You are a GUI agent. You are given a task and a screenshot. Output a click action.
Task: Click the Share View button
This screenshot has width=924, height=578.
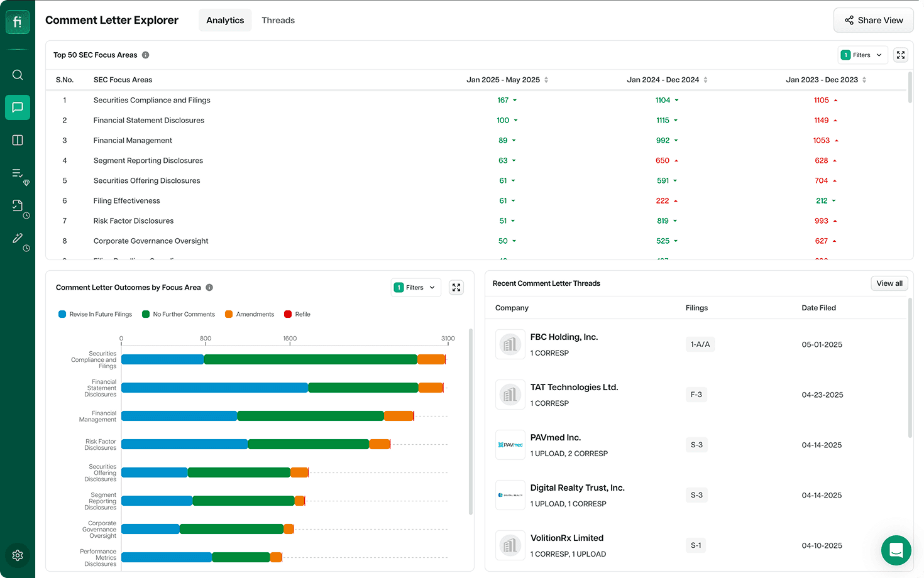873,20
